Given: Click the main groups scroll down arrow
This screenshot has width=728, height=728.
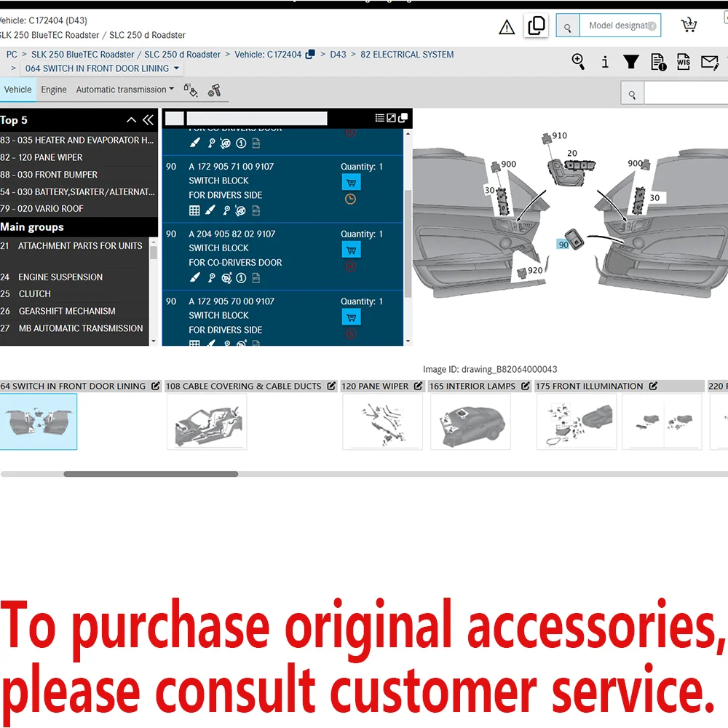Looking at the screenshot, I should [154, 341].
